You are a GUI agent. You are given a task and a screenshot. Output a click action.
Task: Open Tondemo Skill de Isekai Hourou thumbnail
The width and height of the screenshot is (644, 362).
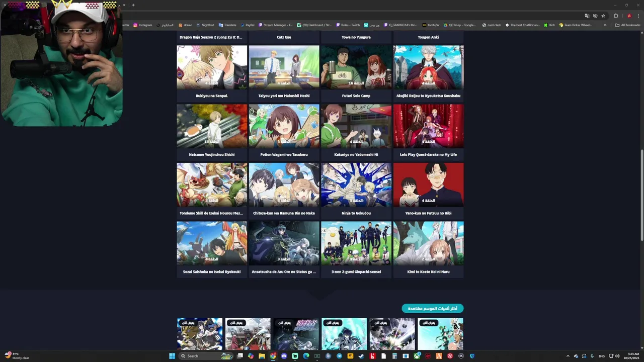(212, 185)
